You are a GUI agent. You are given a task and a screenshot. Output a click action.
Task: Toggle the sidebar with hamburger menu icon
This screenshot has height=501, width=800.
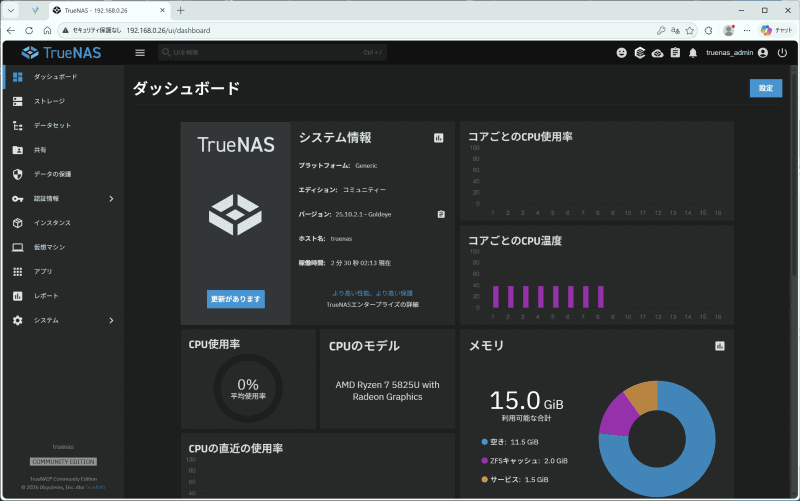tap(140, 53)
